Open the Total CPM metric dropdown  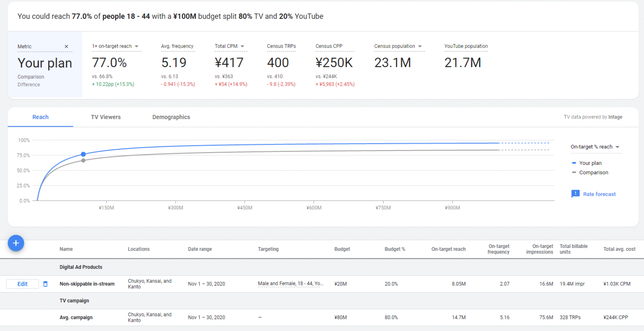click(242, 46)
